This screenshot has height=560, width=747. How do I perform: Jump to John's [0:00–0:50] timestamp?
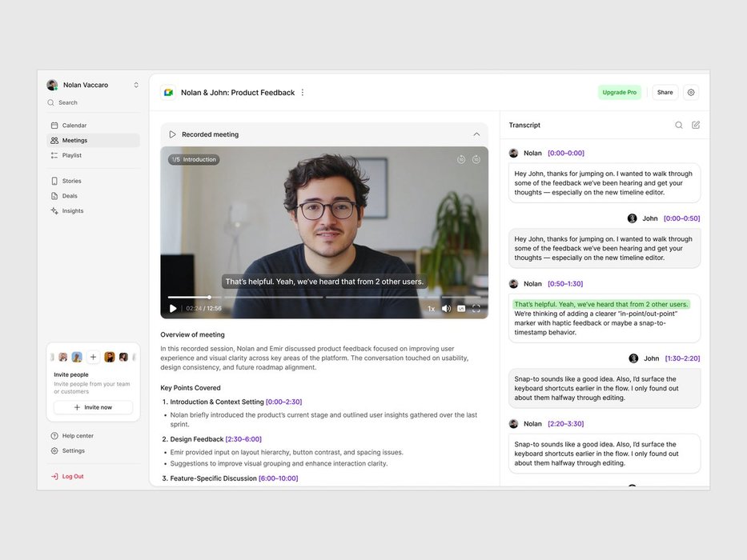click(x=681, y=218)
